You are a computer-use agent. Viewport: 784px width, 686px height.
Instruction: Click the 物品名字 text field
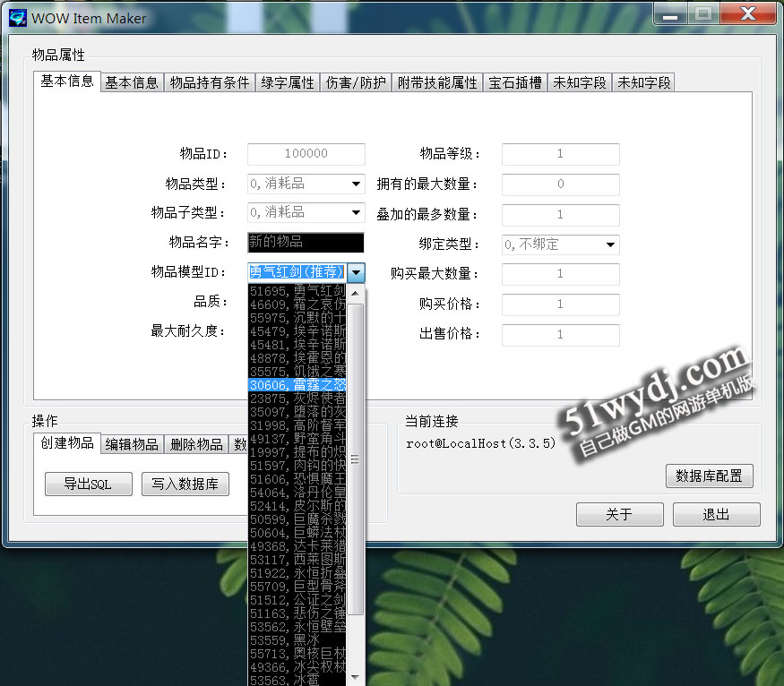point(306,243)
